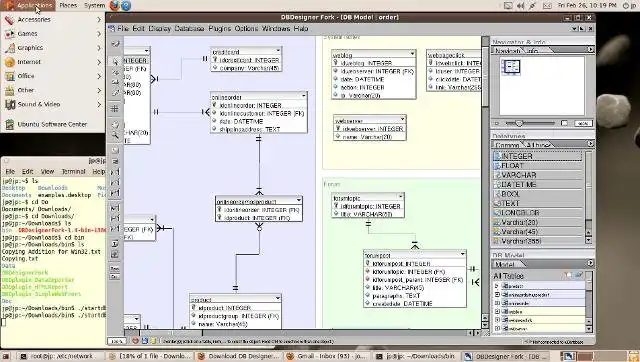Screen dimensions: 640x362
Task: Select the Hand scroll tool in the palette
Action: 116,125
